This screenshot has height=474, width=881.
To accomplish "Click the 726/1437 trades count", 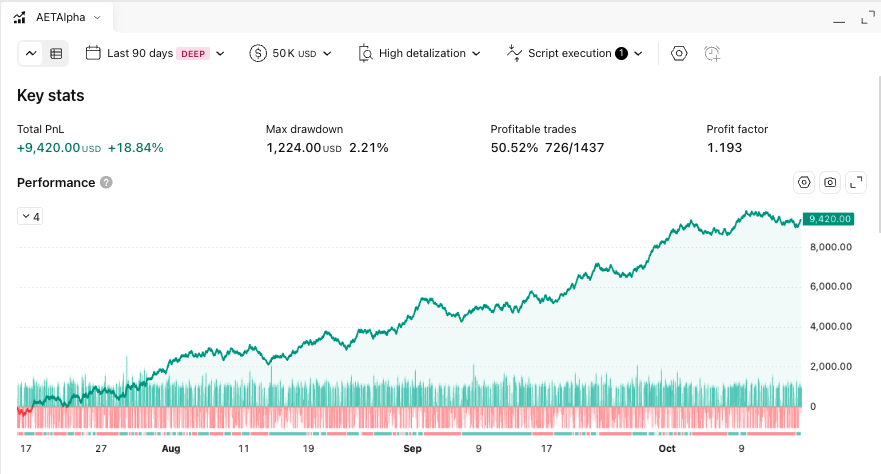I will (574, 148).
